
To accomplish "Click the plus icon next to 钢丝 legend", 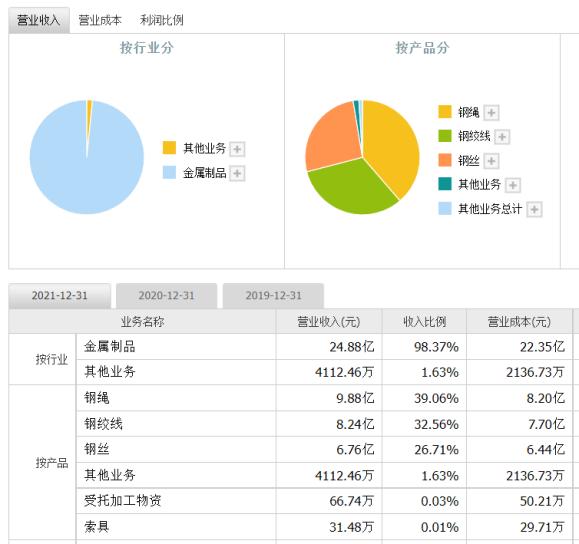I will point(491,161).
